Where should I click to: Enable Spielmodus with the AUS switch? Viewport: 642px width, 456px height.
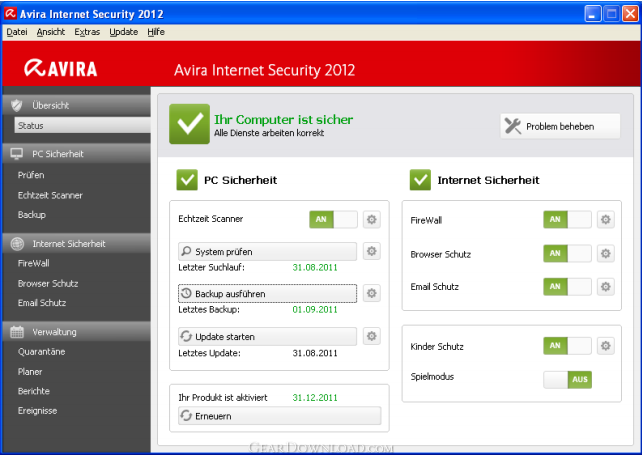tap(567, 379)
